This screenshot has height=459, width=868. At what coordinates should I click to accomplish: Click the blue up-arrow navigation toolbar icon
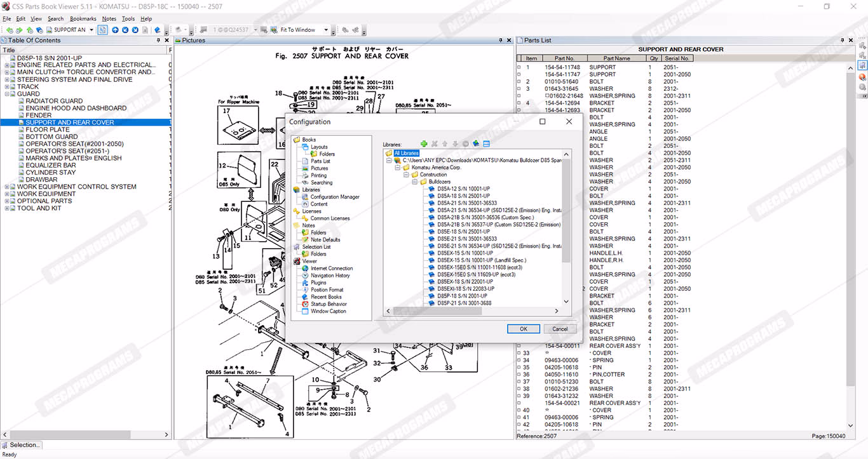tap(115, 30)
